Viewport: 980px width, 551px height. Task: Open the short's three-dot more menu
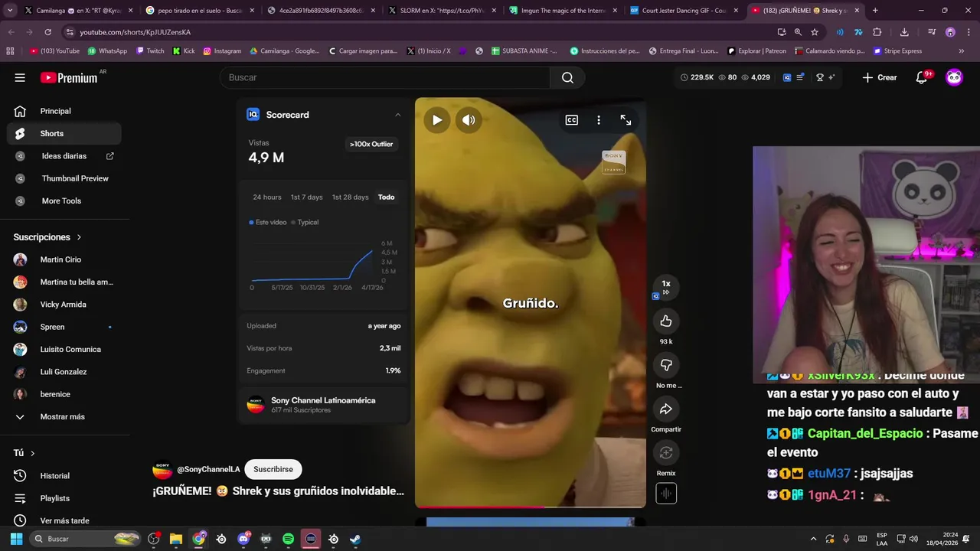pyautogui.click(x=599, y=120)
